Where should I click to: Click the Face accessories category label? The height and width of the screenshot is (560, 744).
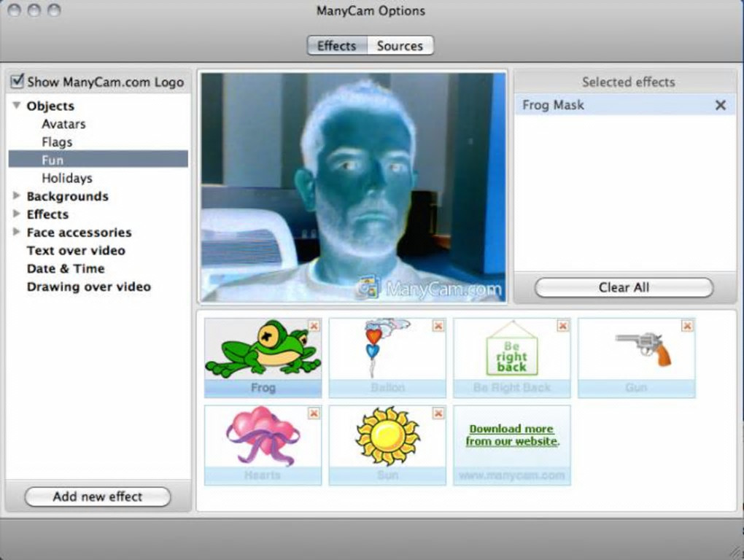79,233
